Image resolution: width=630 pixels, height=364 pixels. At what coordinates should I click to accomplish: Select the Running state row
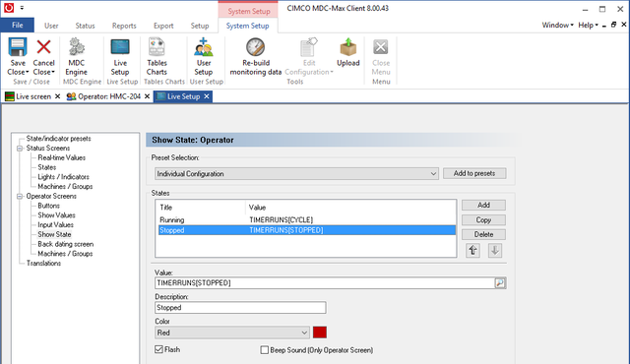(x=307, y=220)
